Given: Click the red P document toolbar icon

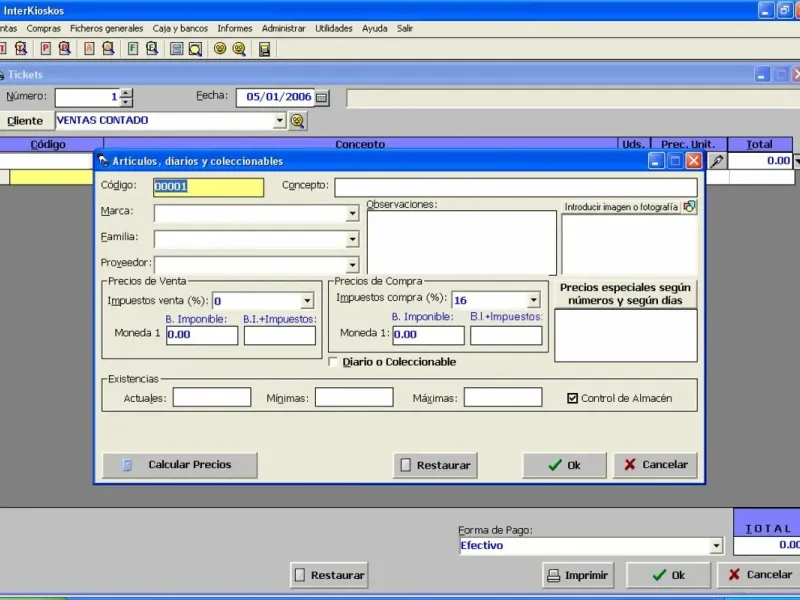Looking at the screenshot, I should point(45,48).
